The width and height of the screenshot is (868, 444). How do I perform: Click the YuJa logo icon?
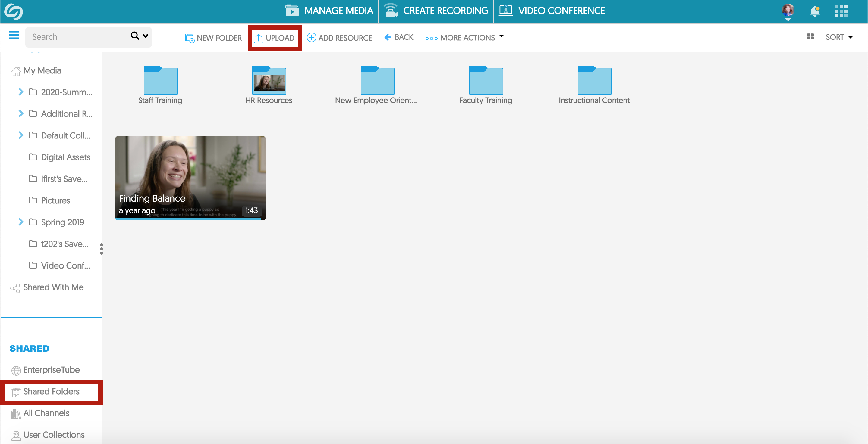[14, 11]
